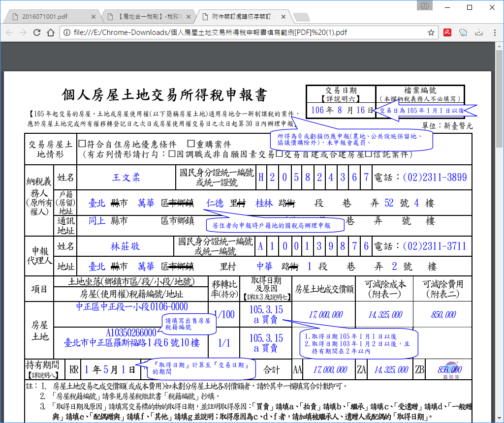Click the 取得日期及原因 column header
The height and width of the screenshot is (423, 504).
266,288
